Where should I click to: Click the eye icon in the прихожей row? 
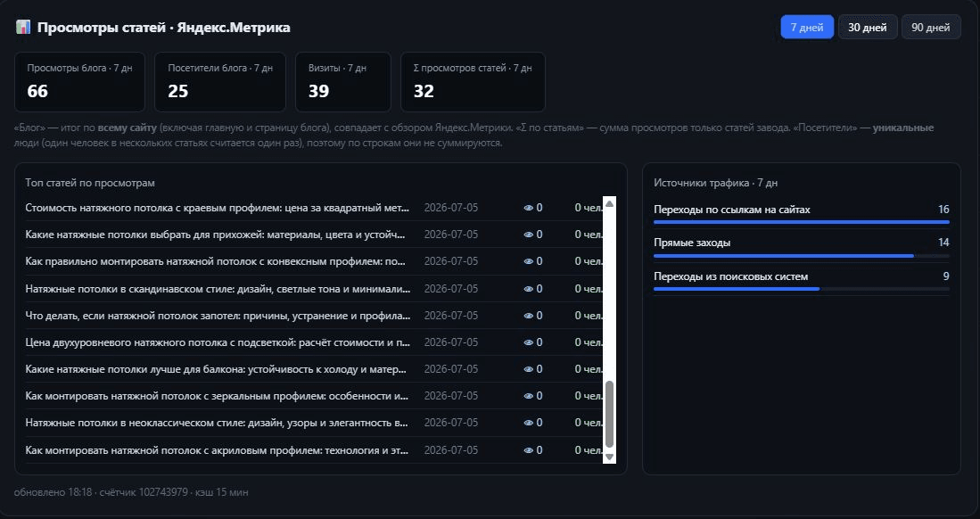(528, 235)
